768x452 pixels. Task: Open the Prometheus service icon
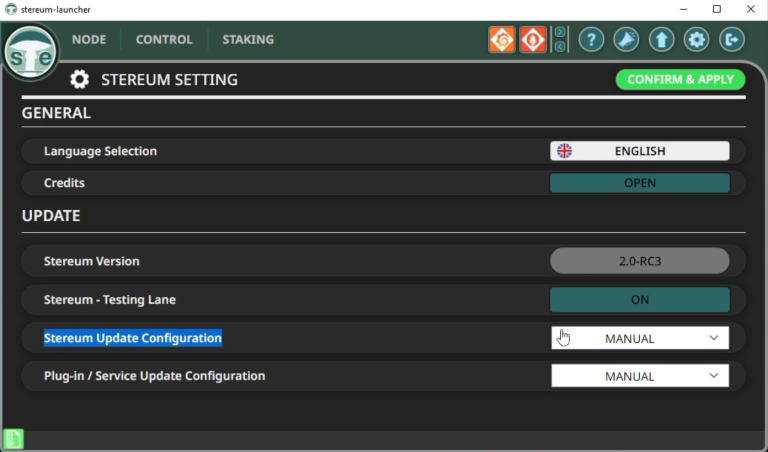coord(532,40)
